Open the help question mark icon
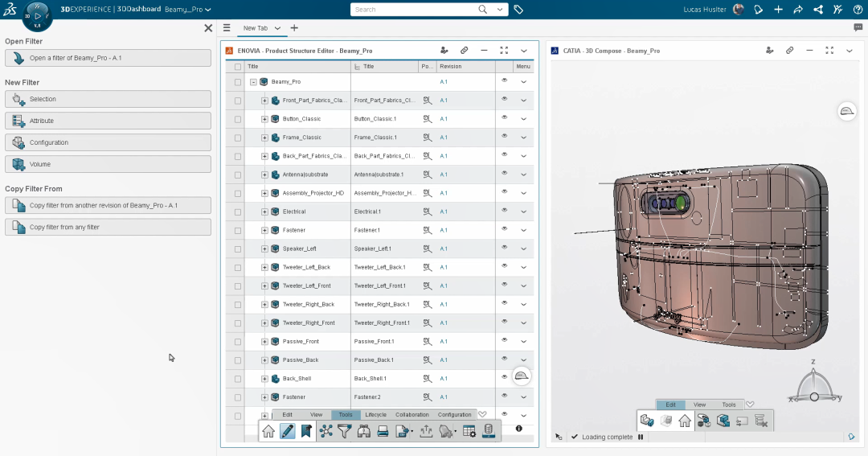This screenshot has width=868, height=456. coord(858,10)
